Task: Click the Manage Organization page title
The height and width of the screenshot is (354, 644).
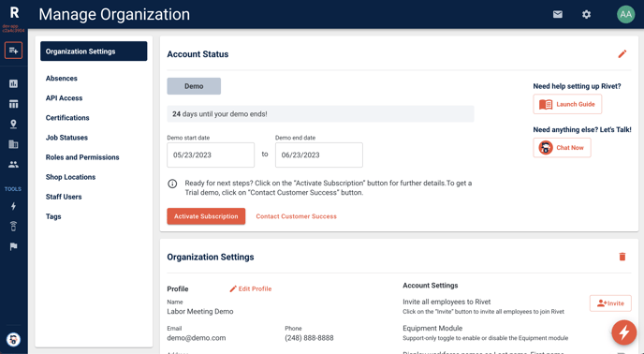Action: [x=114, y=14]
